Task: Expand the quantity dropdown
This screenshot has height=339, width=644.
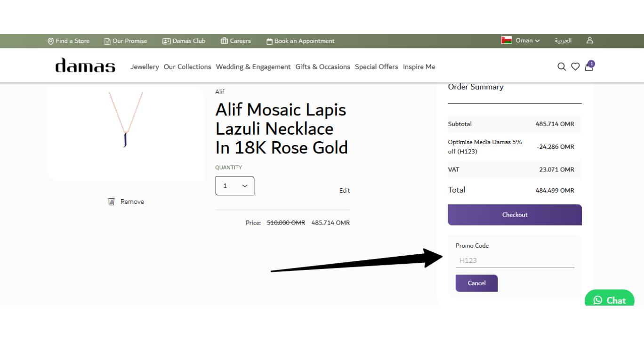Action: pyautogui.click(x=235, y=186)
